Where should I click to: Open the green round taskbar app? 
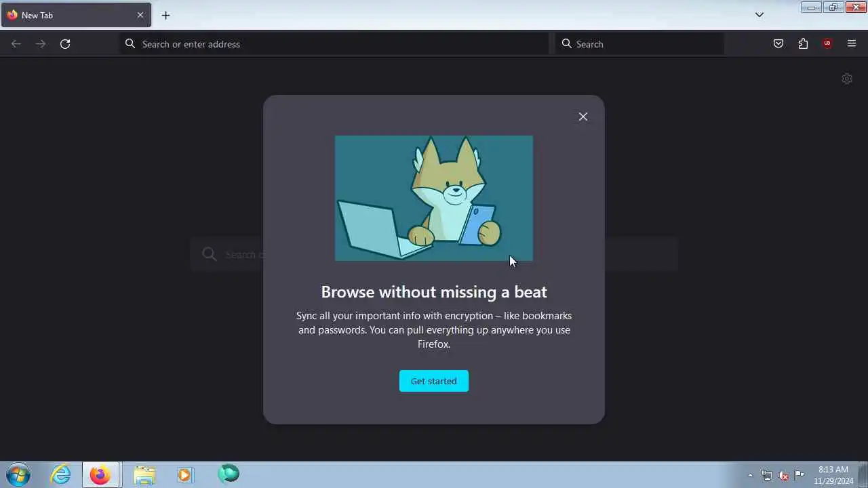pos(229,474)
